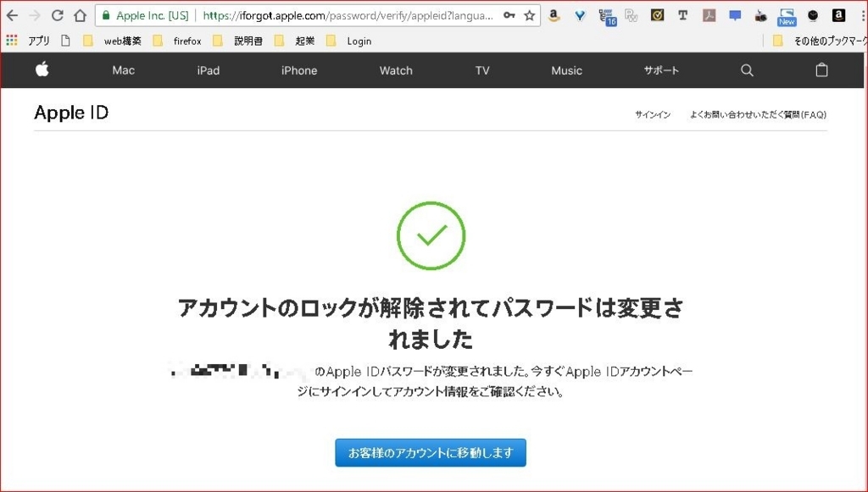Click the お客様のアカウントに移動します button
Viewport: 868px width, 492px height.
pyautogui.click(x=431, y=453)
